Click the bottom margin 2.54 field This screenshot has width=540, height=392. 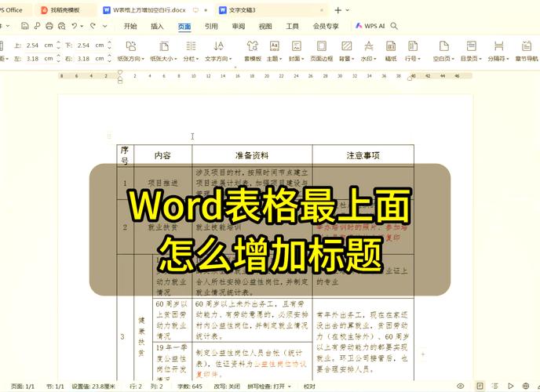tap(90, 45)
